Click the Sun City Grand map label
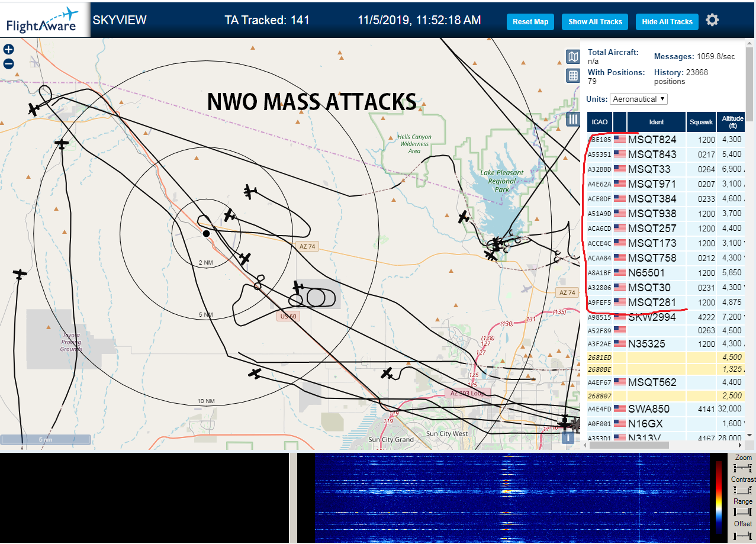756x544 pixels. [391, 440]
